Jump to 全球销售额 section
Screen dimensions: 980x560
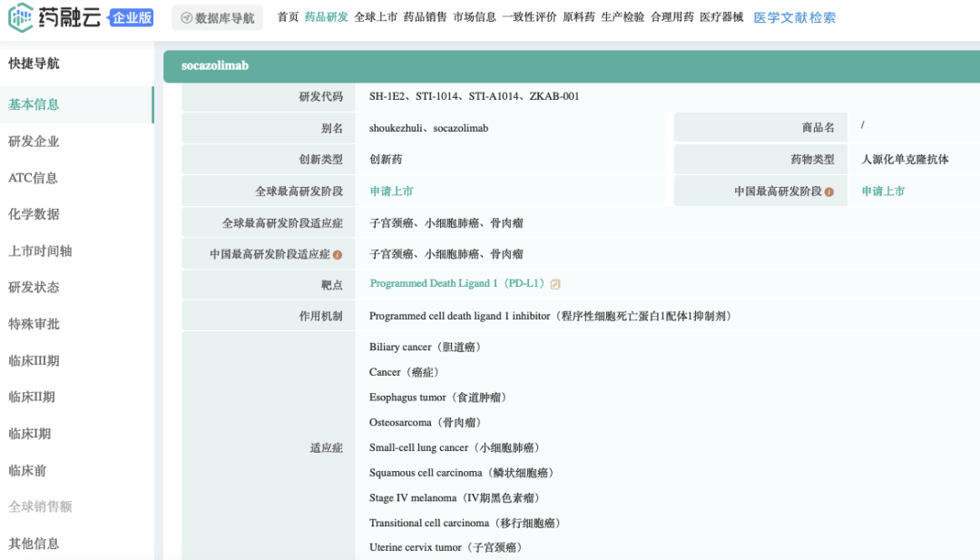tap(40, 506)
